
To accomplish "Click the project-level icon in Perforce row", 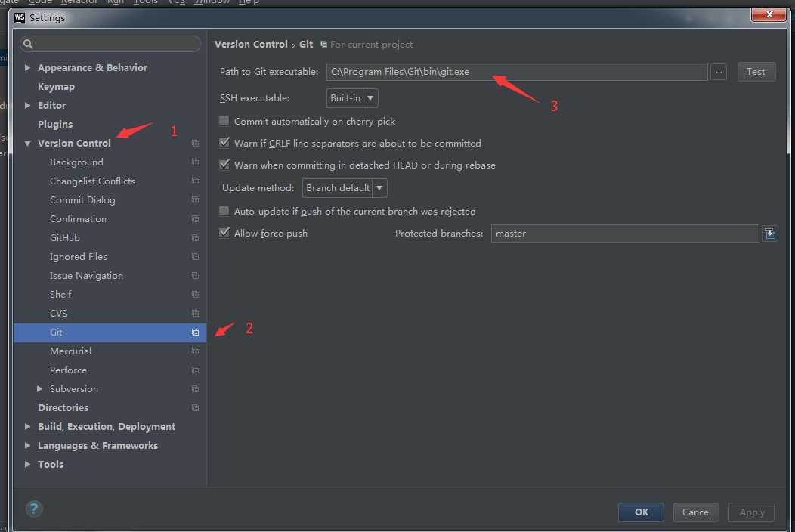I will [195, 370].
